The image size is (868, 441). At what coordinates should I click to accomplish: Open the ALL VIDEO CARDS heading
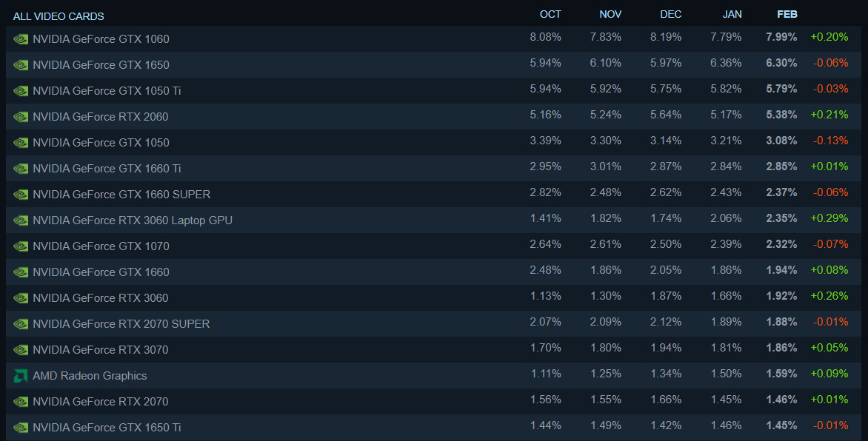point(59,16)
